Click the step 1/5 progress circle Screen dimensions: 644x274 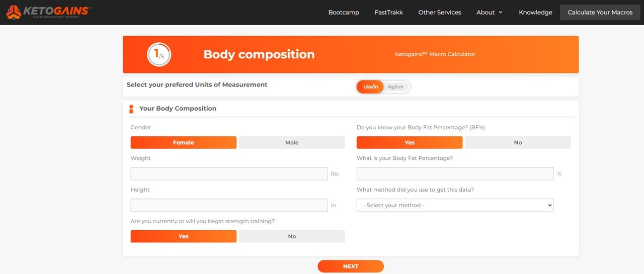pyautogui.click(x=159, y=54)
